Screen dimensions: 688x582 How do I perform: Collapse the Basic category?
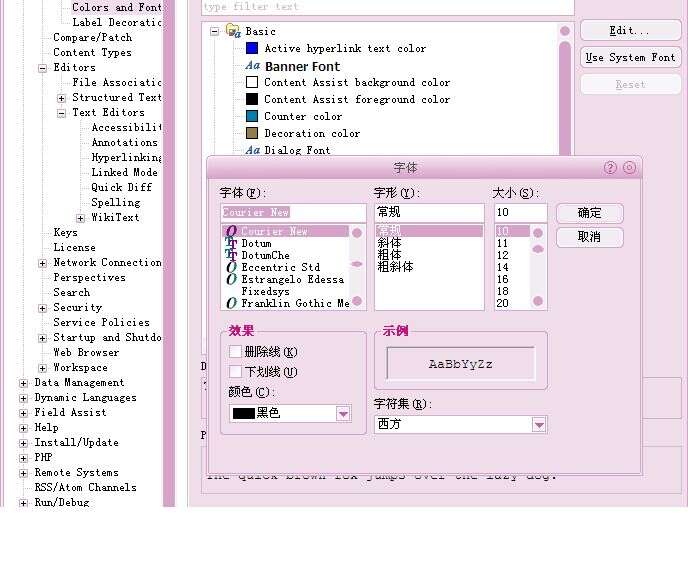coord(215,32)
